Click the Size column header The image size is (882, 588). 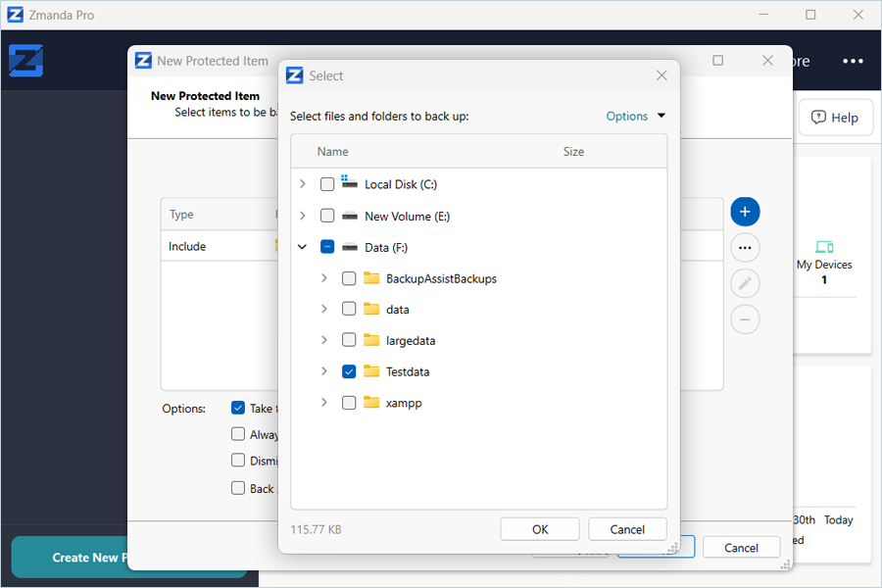pyautogui.click(x=573, y=152)
